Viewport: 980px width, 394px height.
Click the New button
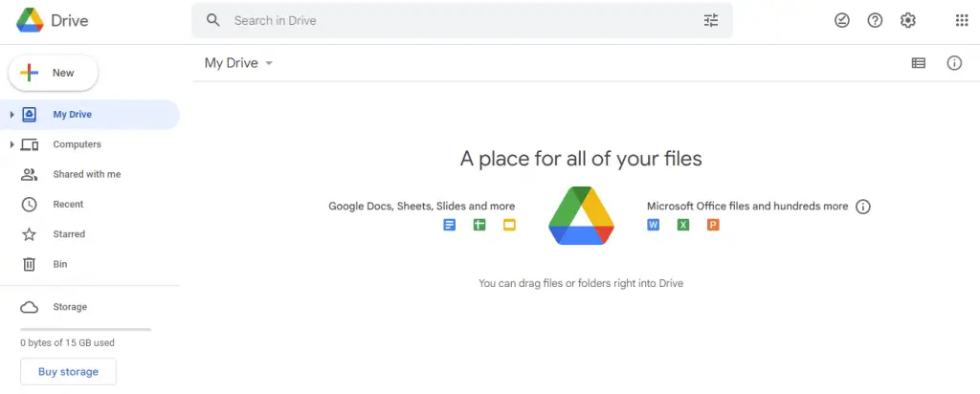54,73
